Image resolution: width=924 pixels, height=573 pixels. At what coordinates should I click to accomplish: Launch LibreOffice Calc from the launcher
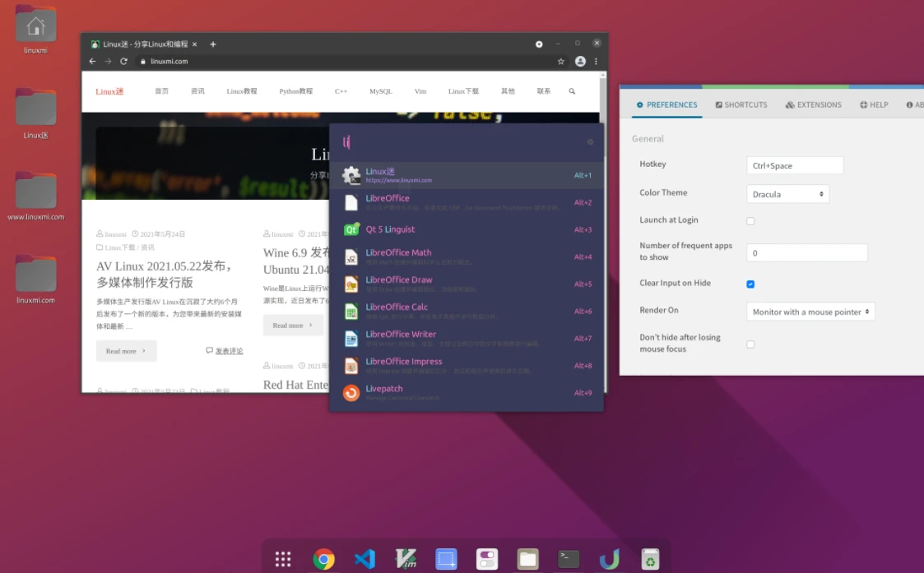pyautogui.click(x=396, y=307)
